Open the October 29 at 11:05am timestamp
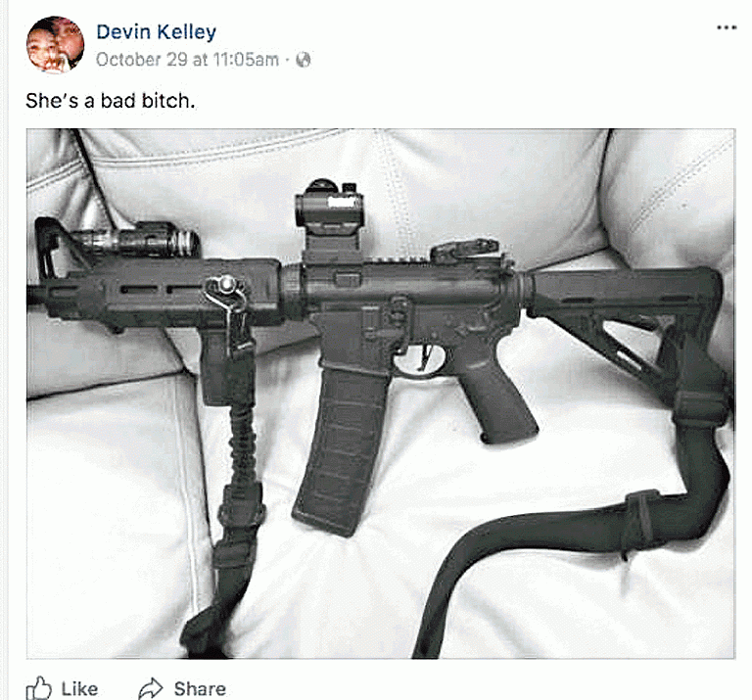752x700 pixels. 187,60
